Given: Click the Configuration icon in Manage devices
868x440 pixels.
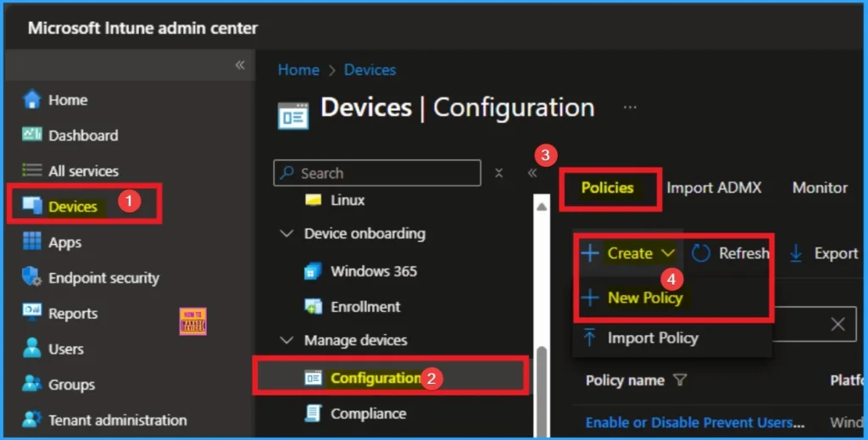Looking at the screenshot, I should click(x=314, y=378).
